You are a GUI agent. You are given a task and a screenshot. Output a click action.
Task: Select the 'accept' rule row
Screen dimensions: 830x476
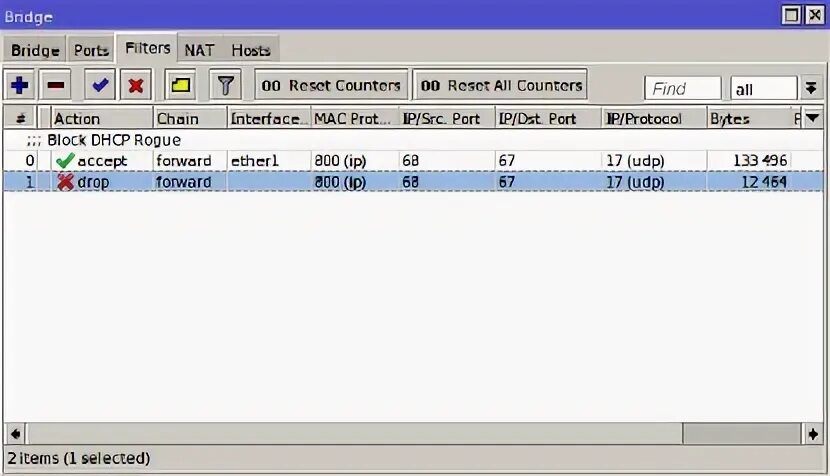point(413,160)
